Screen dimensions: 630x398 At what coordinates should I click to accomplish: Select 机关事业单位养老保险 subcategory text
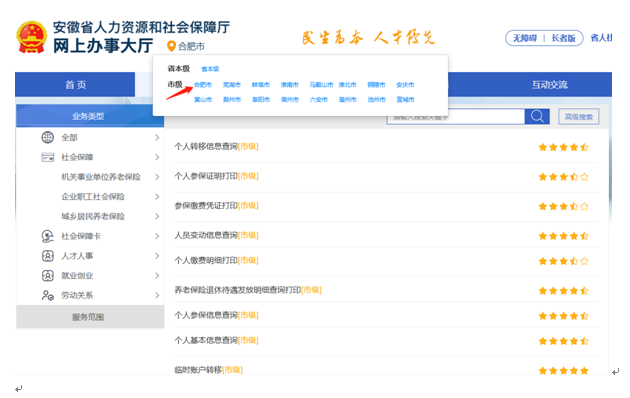coord(101,177)
